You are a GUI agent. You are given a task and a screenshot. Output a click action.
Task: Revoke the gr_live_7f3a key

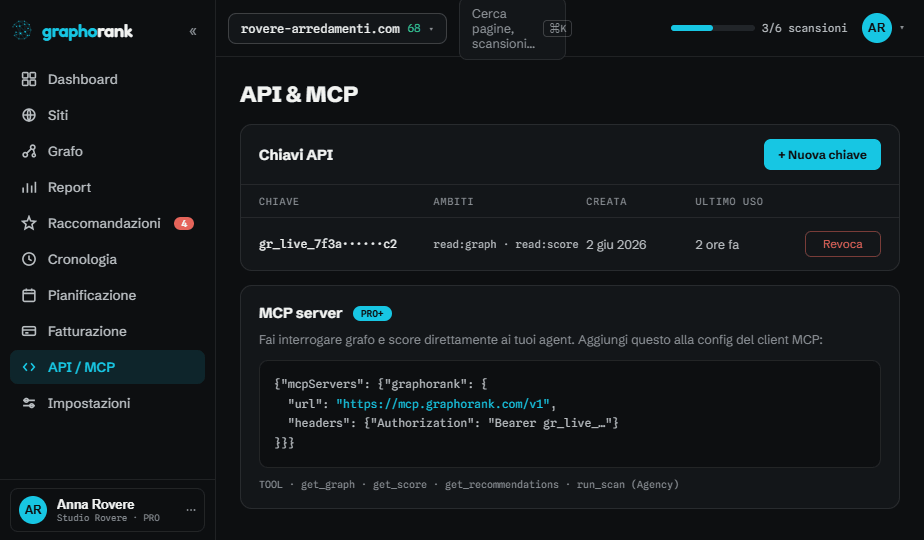(x=843, y=244)
